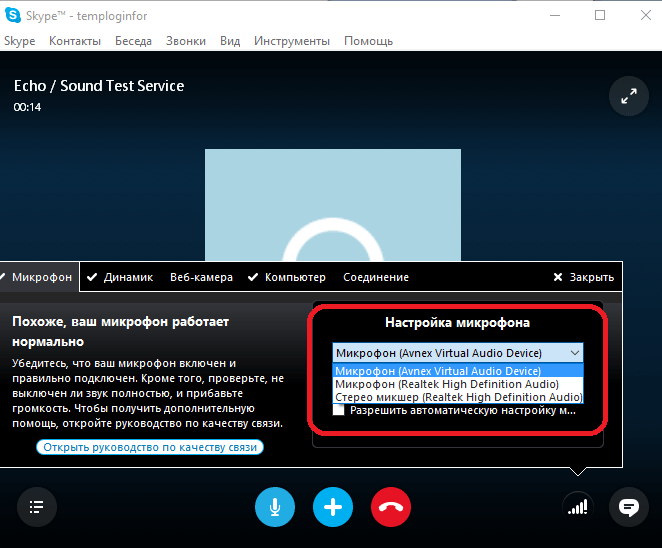Open the Компьютер tab

[287, 277]
